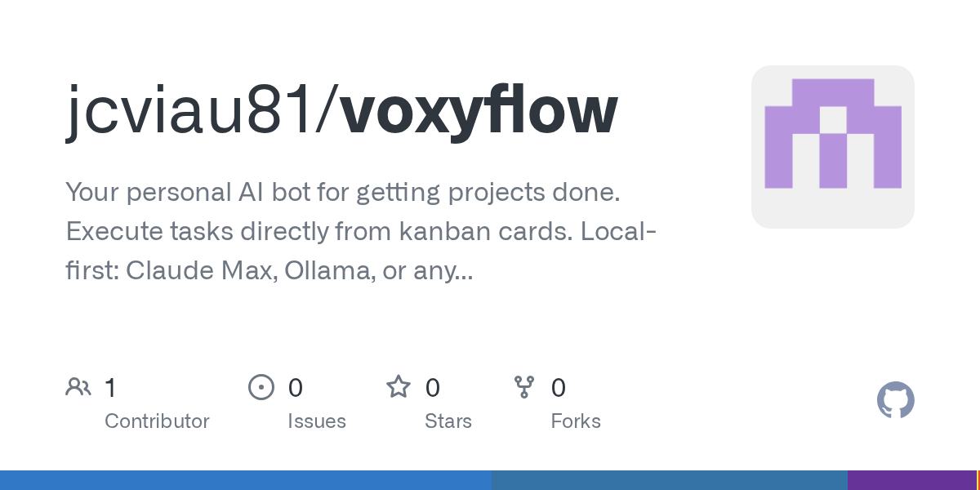Click the Stars star icon
The height and width of the screenshot is (490, 980).
(398, 386)
